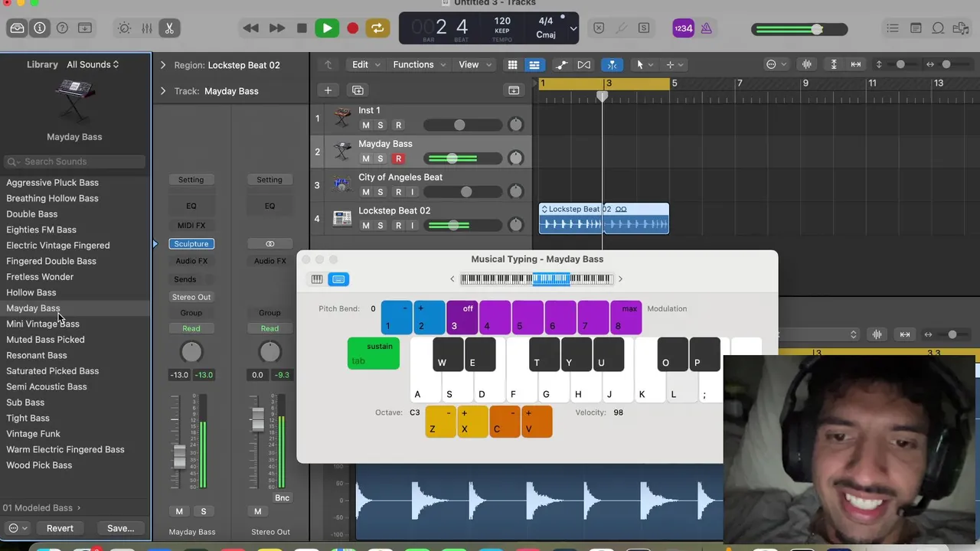Toggle the Editors scissors button
980x551 pixels.
[169, 28]
